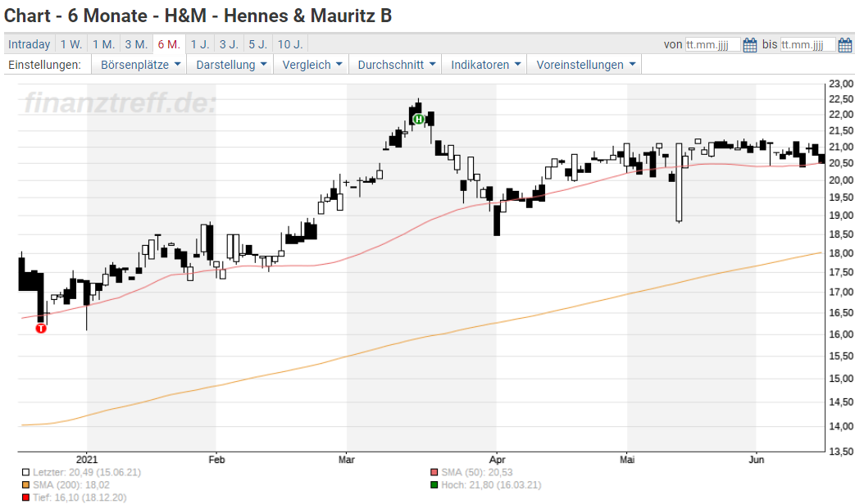Expand the Durchschnitt dropdown

396,64
